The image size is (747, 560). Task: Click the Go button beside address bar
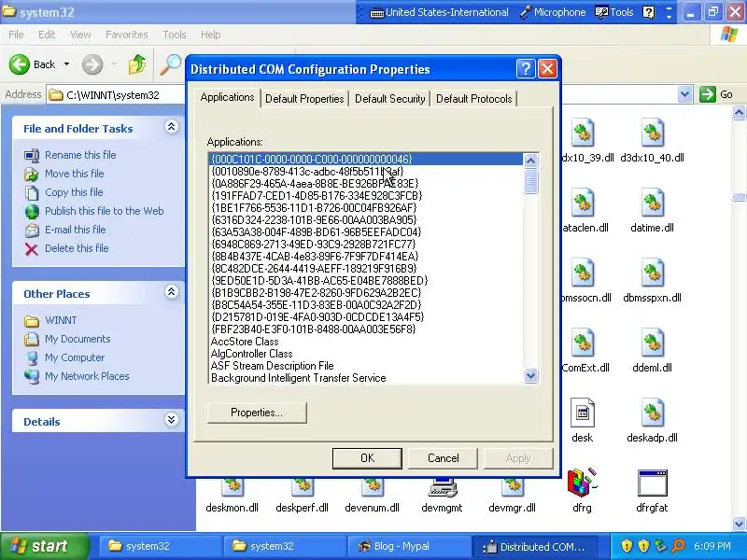pos(715,94)
